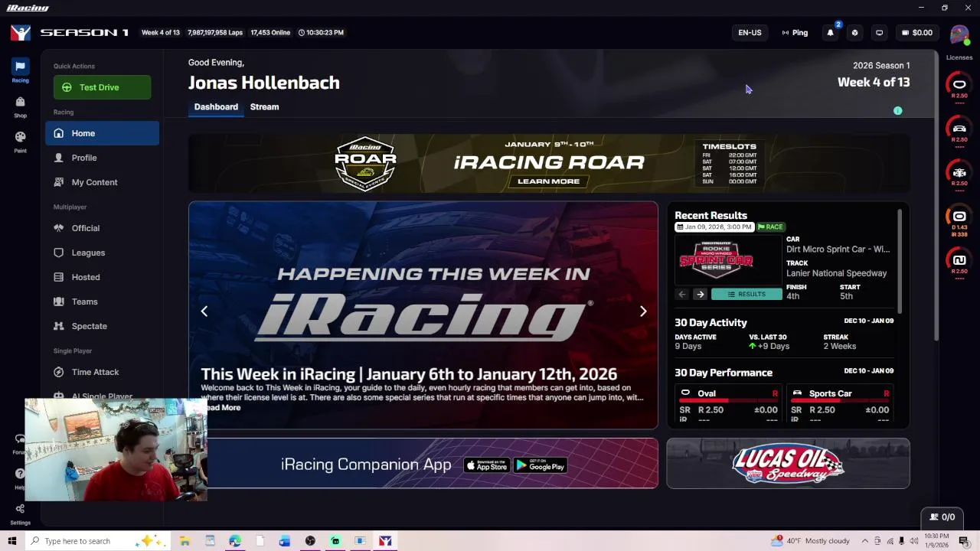
Task: Click the green RACE tag
Action: (x=771, y=227)
